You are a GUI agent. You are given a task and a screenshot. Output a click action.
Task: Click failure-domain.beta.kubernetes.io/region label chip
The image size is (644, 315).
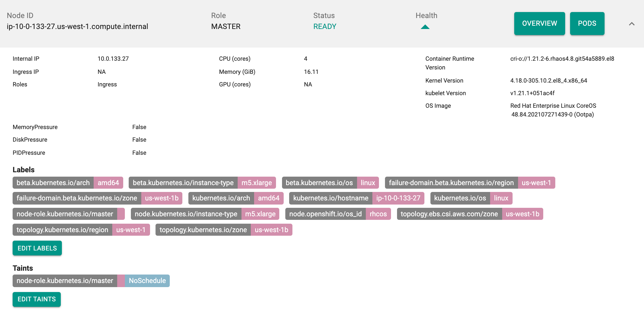pos(470,183)
